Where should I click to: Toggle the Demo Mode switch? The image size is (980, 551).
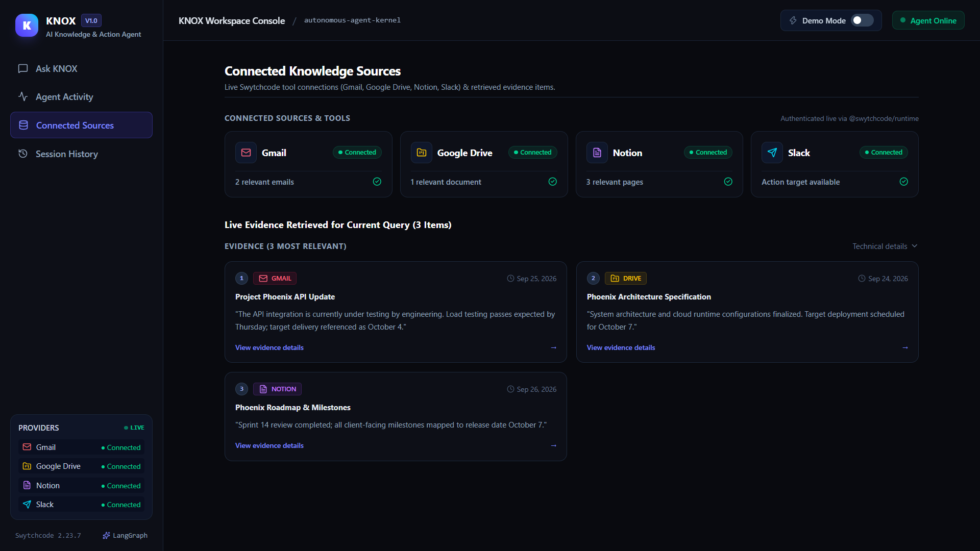click(863, 20)
